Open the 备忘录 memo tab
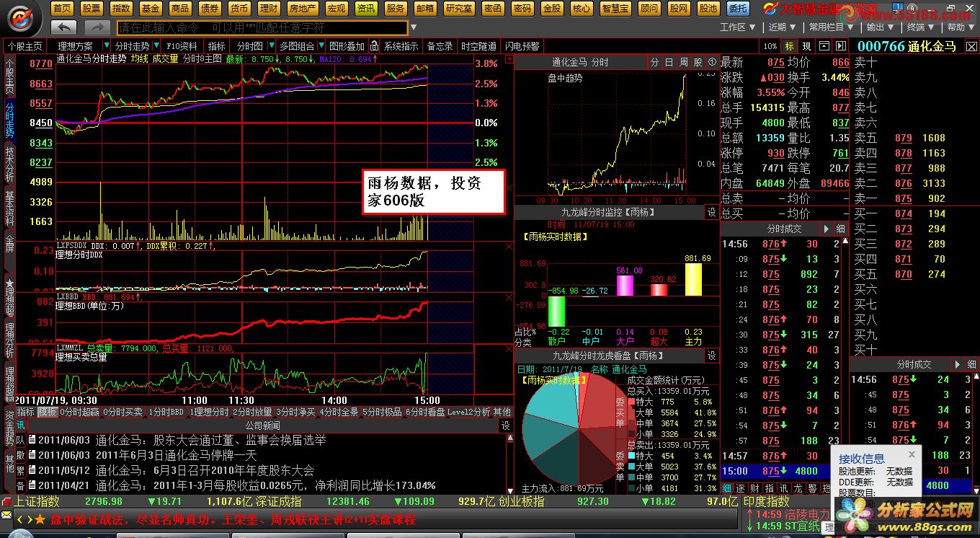This screenshot has width=980, height=538. (440, 46)
